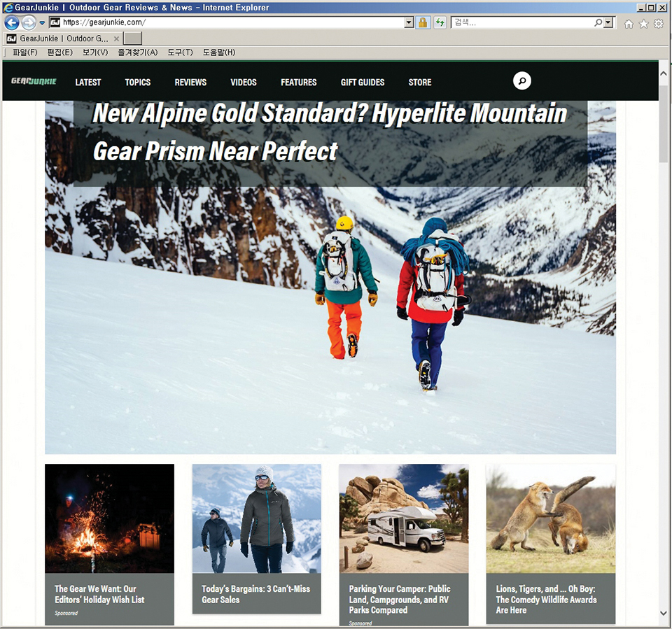Open the 도움말(H) menu
The image size is (672, 629).
pos(219,52)
